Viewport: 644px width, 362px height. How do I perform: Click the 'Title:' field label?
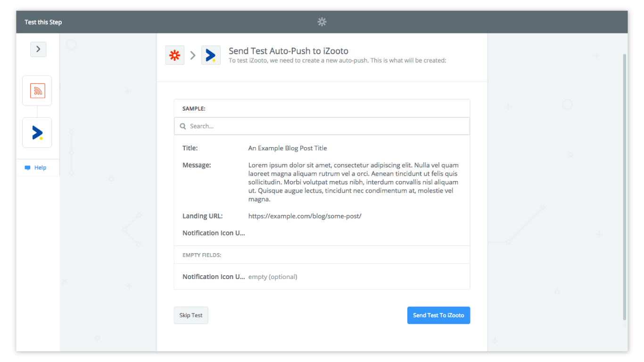[x=190, y=148]
